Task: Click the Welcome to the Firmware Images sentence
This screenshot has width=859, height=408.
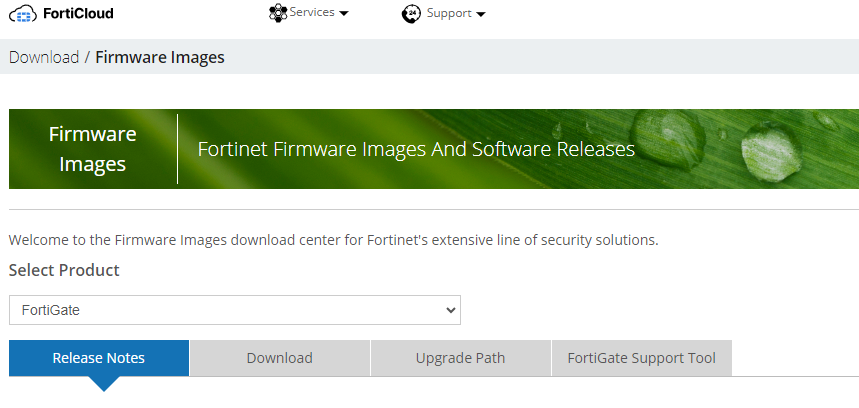Action: 334,240
